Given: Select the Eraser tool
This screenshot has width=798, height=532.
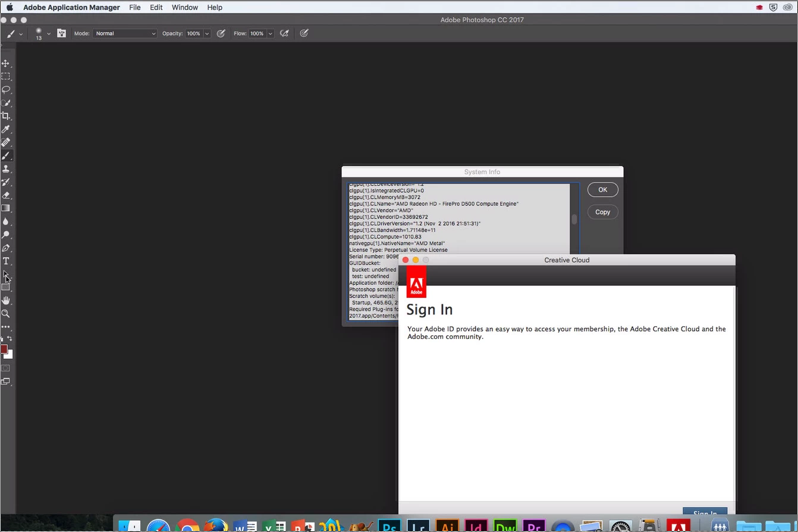Looking at the screenshot, I should click(6, 195).
